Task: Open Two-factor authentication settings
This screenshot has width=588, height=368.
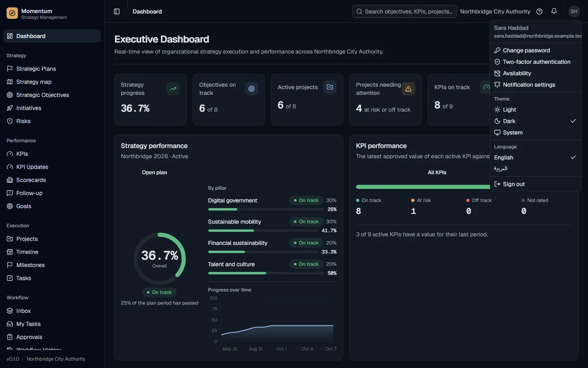Action: [x=535, y=62]
